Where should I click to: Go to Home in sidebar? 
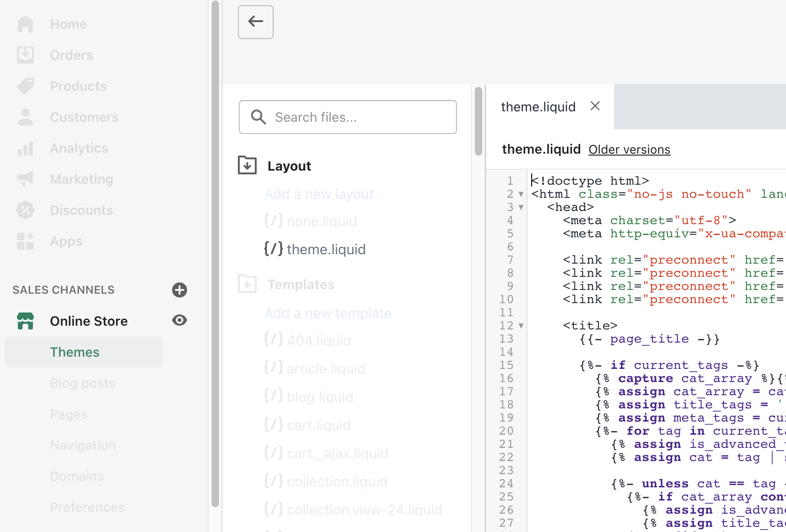pos(68,24)
